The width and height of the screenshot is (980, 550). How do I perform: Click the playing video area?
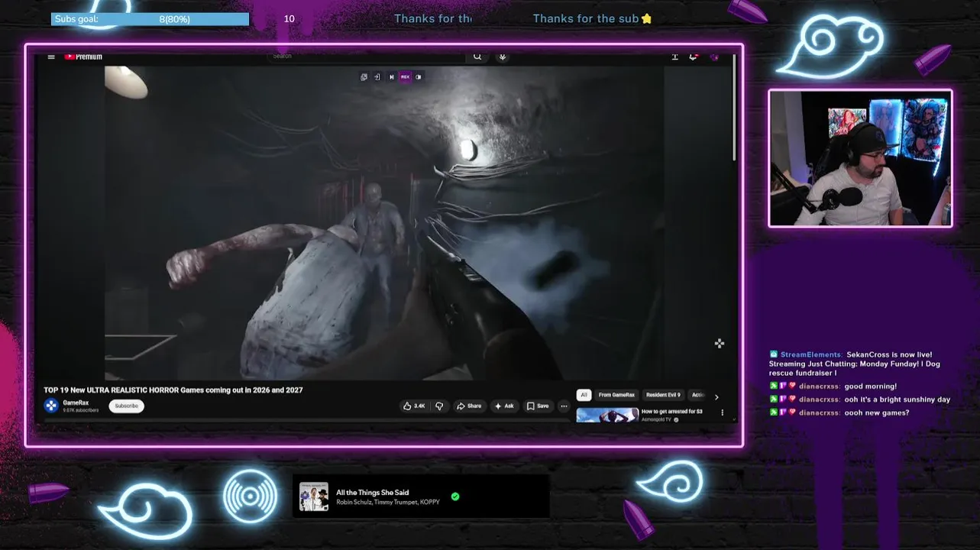point(384,223)
